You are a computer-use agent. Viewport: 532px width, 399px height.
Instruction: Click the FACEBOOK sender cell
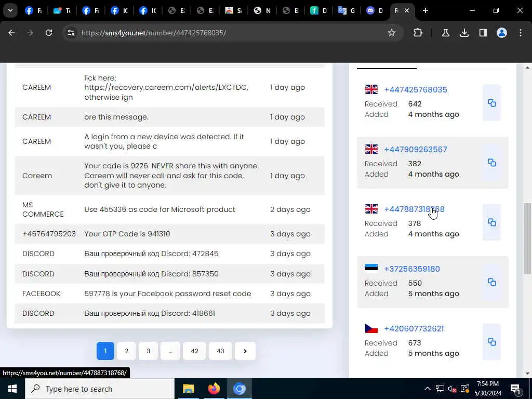click(41, 294)
